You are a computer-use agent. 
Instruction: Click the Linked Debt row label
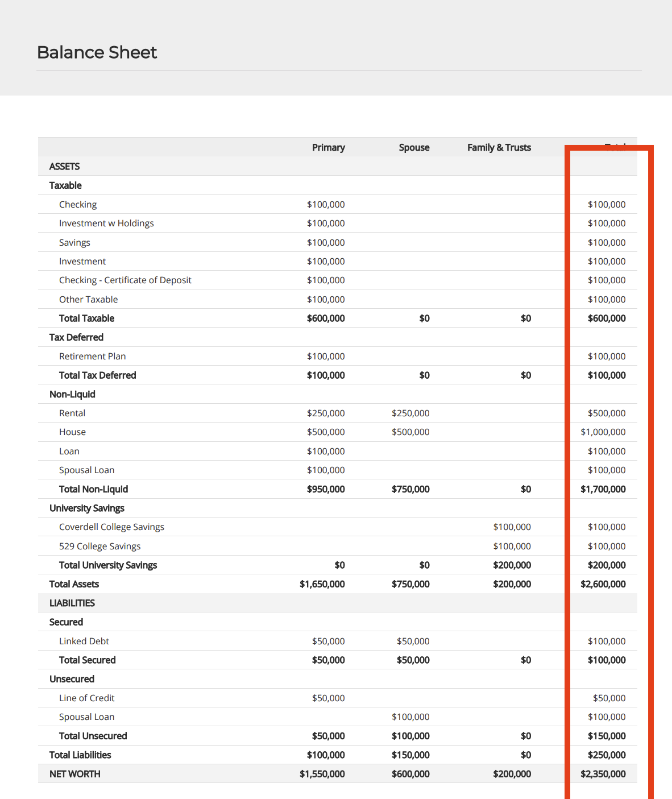pyautogui.click(x=84, y=641)
